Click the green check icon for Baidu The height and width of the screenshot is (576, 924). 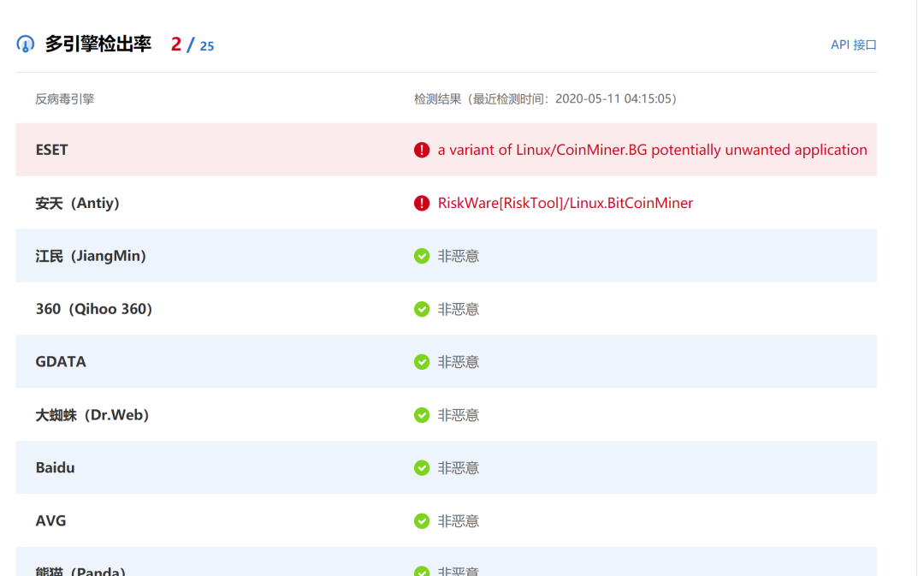(421, 467)
